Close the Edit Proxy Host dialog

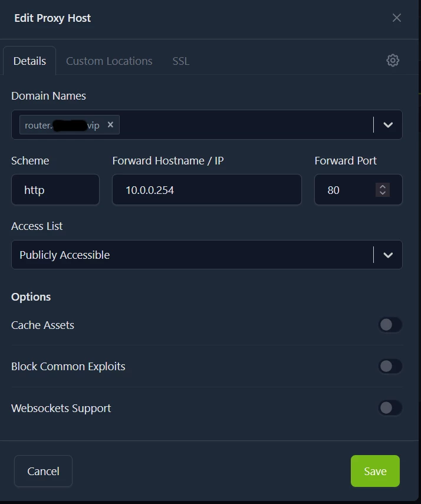pyautogui.click(x=397, y=18)
